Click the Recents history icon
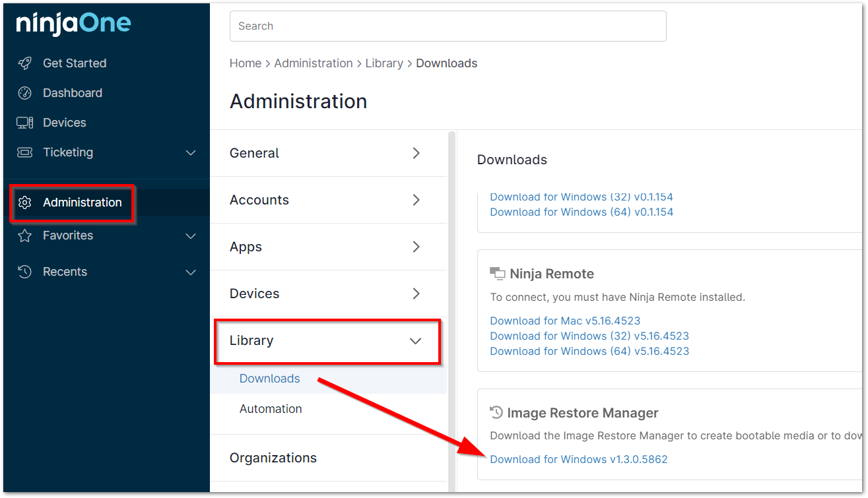Image resolution: width=868 pixels, height=498 pixels. click(x=25, y=271)
